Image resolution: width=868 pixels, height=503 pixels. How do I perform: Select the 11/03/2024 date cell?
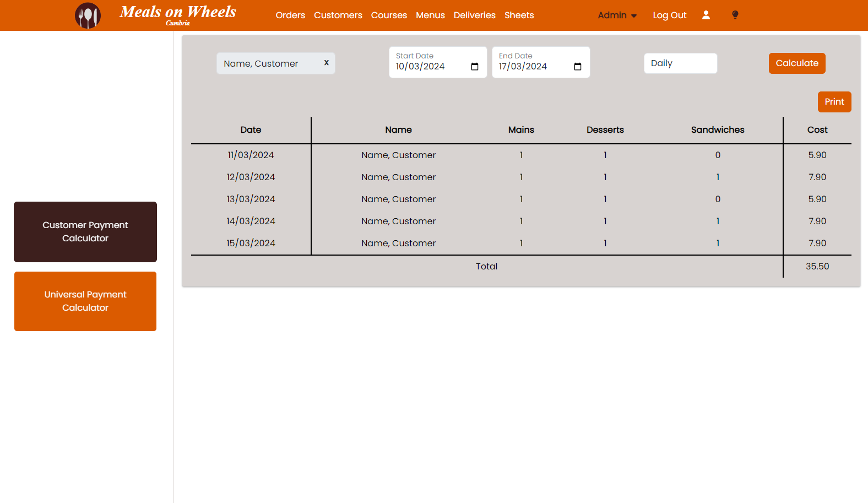251,155
